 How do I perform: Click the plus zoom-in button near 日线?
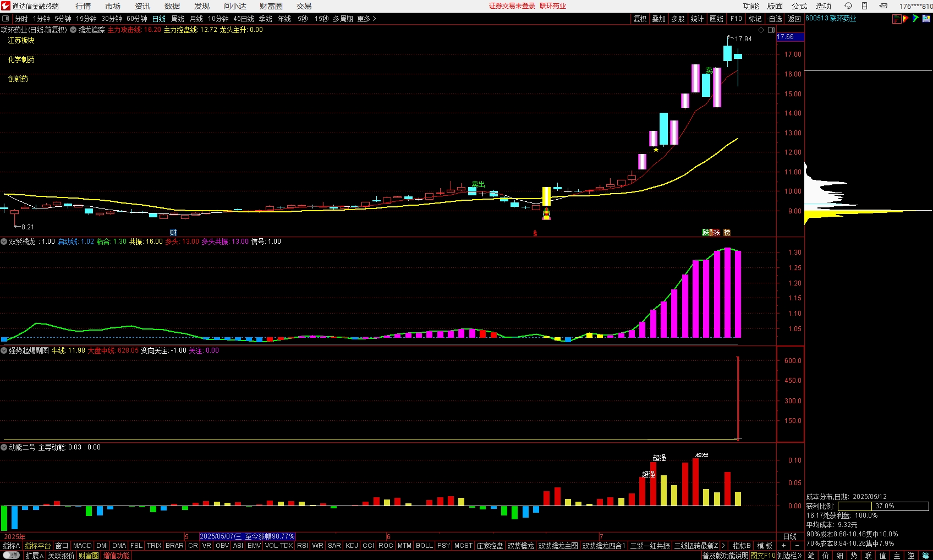pyautogui.click(x=783, y=546)
